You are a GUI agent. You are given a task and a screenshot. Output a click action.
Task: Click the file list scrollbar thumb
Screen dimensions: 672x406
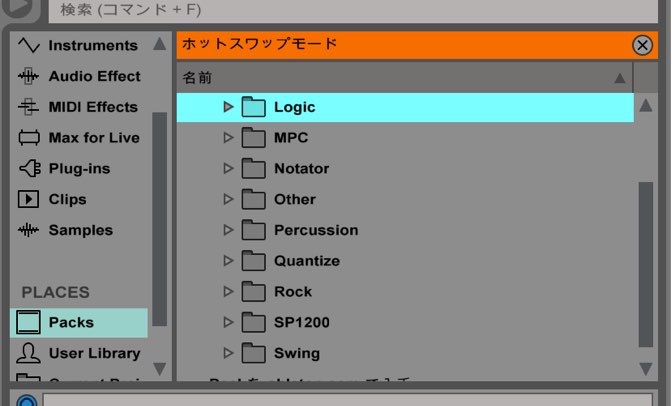pos(646,265)
